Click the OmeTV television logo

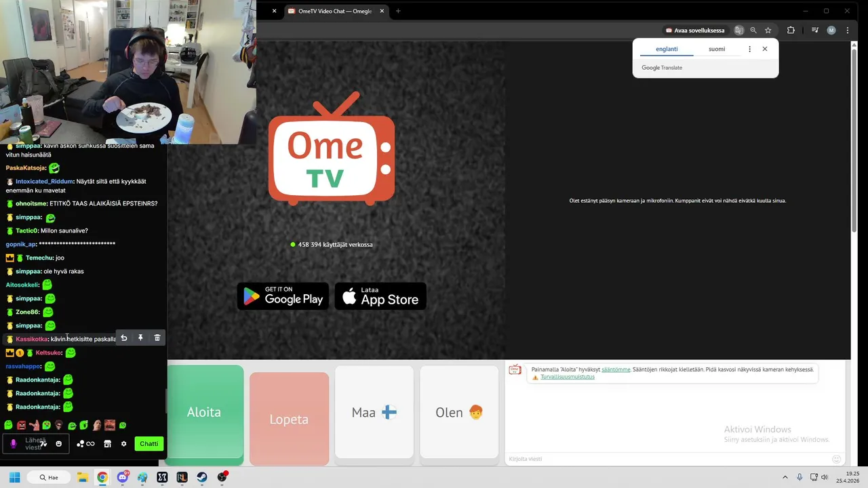click(332, 148)
